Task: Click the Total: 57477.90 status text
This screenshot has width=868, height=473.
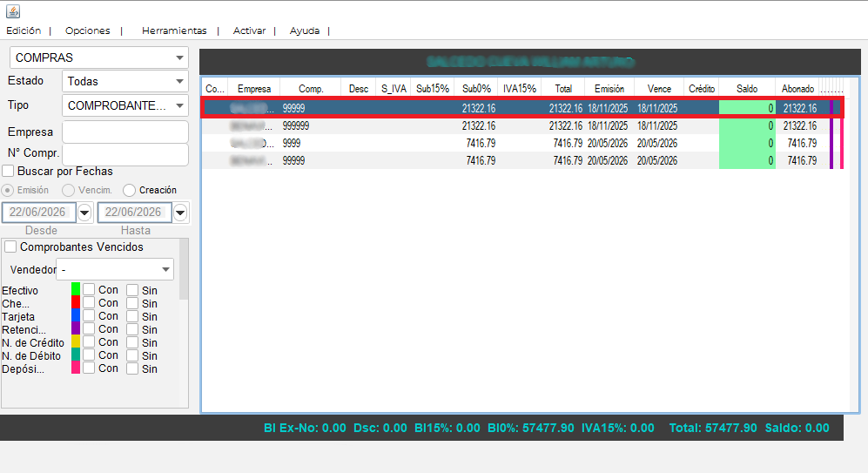Action: click(x=712, y=428)
